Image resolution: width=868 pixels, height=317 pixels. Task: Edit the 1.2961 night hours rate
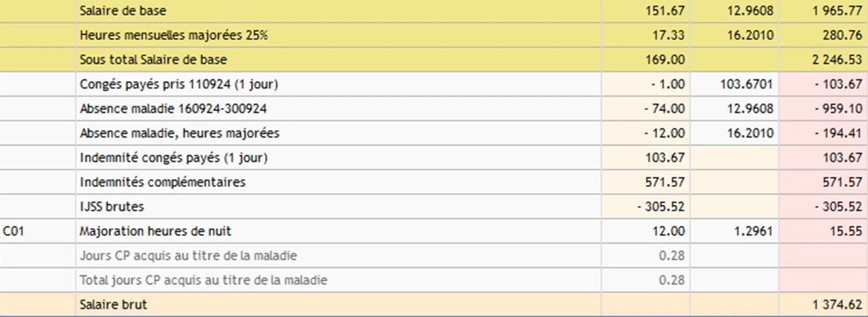pos(753,232)
